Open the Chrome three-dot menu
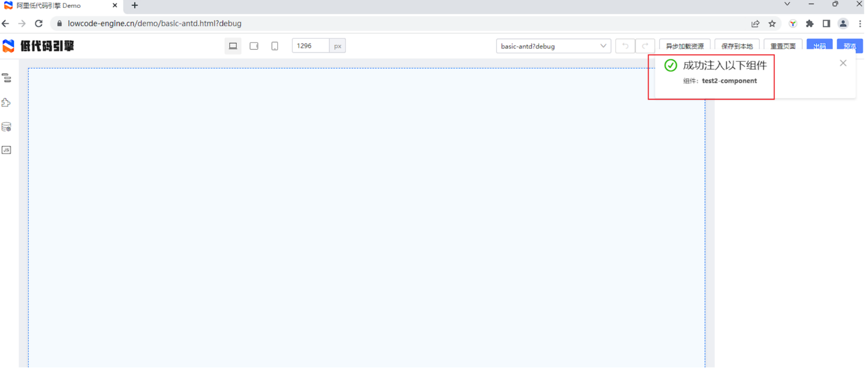Screen dimensions: 868x369 (x=860, y=24)
